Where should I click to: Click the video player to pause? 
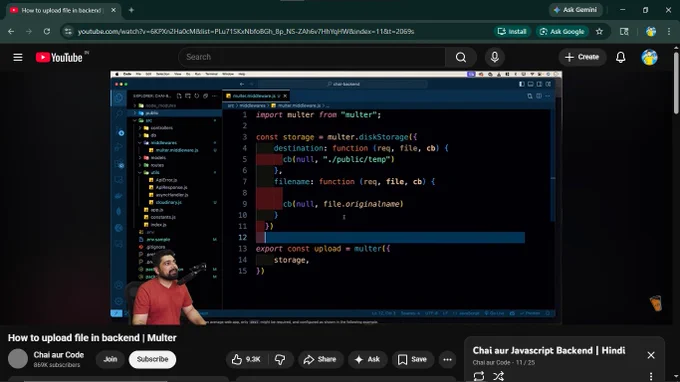[x=336, y=197]
